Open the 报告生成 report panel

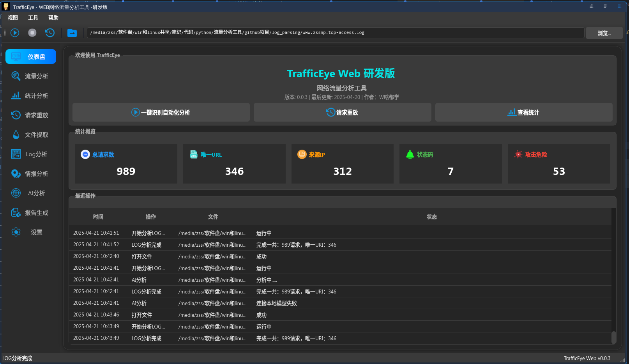[x=30, y=212]
